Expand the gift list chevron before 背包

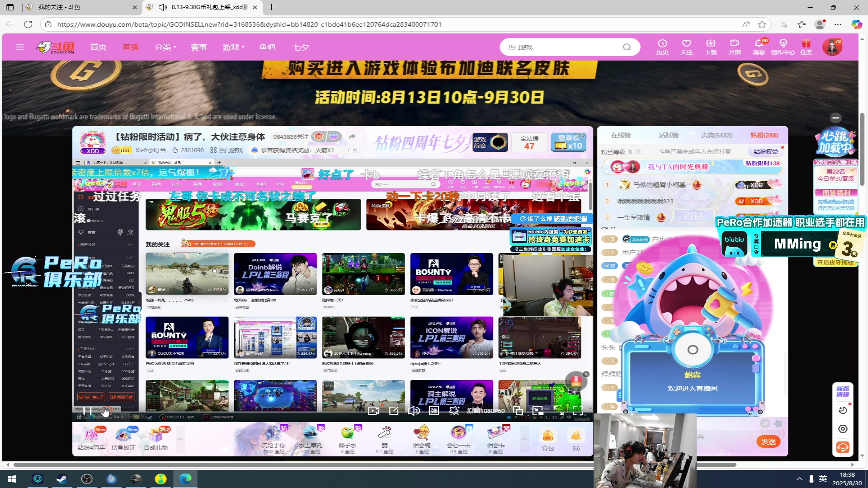(x=524, y=439)
